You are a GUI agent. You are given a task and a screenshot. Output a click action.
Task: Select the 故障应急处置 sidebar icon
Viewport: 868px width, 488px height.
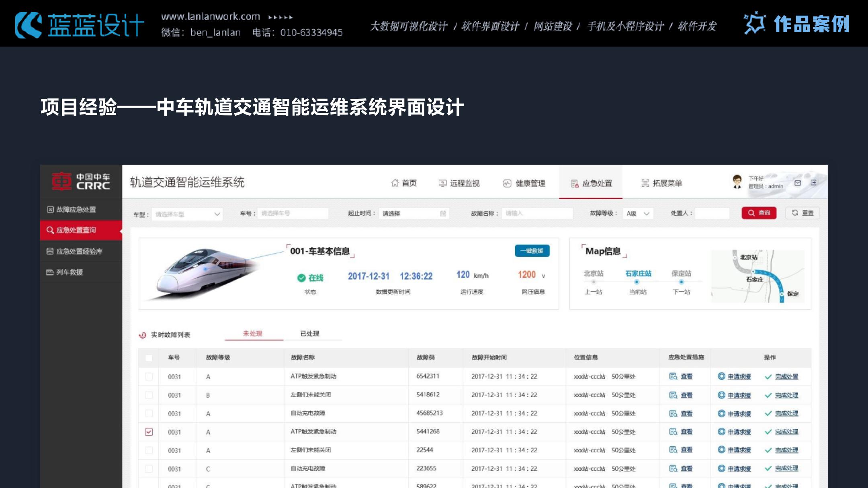pyautogui.click(x=50, y=209)
